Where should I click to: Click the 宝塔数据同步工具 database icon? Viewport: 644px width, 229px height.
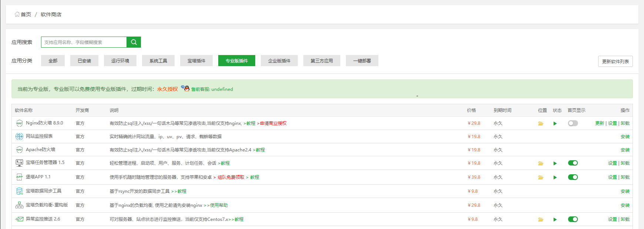click(x=19, y=191)
